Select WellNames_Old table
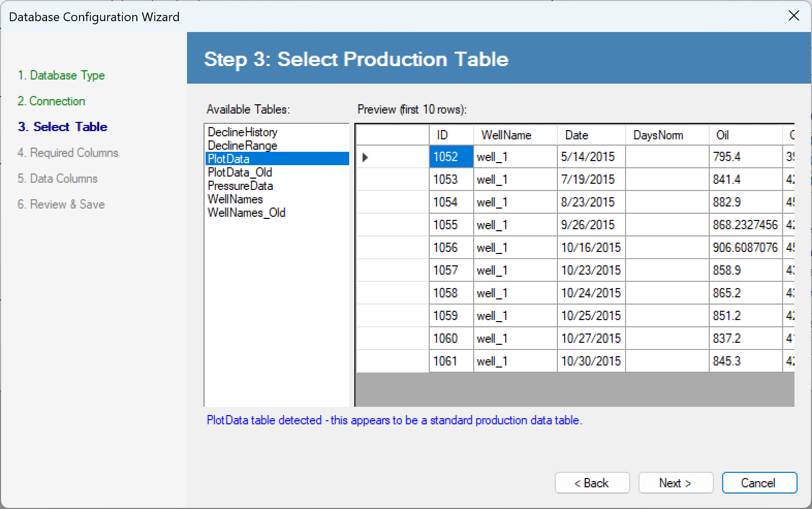Image resolution: width=812 pixels, height=509 pixels. tap(277, 213)
